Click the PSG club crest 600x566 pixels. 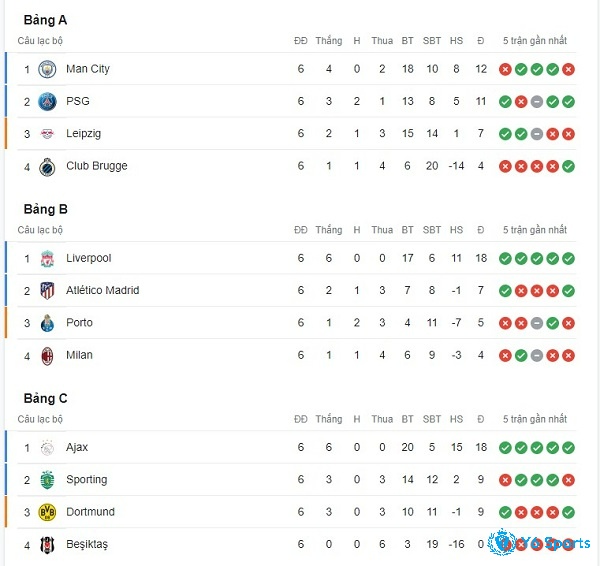(x=47, y=102)
